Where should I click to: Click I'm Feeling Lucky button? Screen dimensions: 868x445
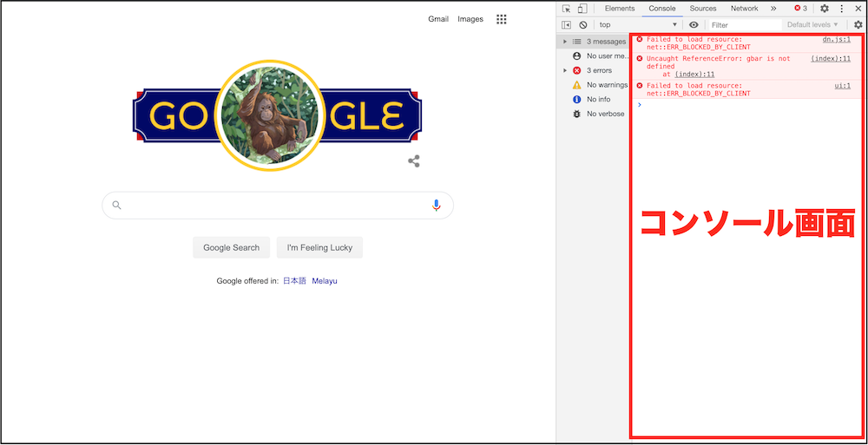point(319,247)
